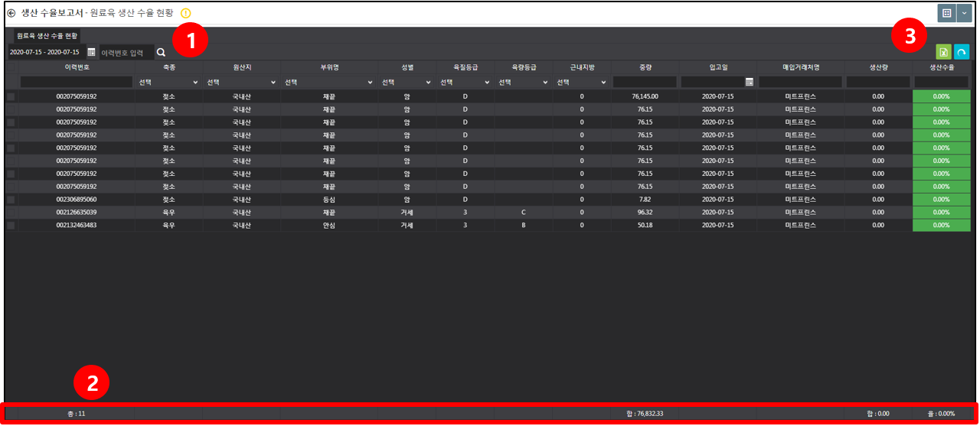980x426 pixels.
Task: Select the cell 002132463483
Action: click(x=77, y=225)
